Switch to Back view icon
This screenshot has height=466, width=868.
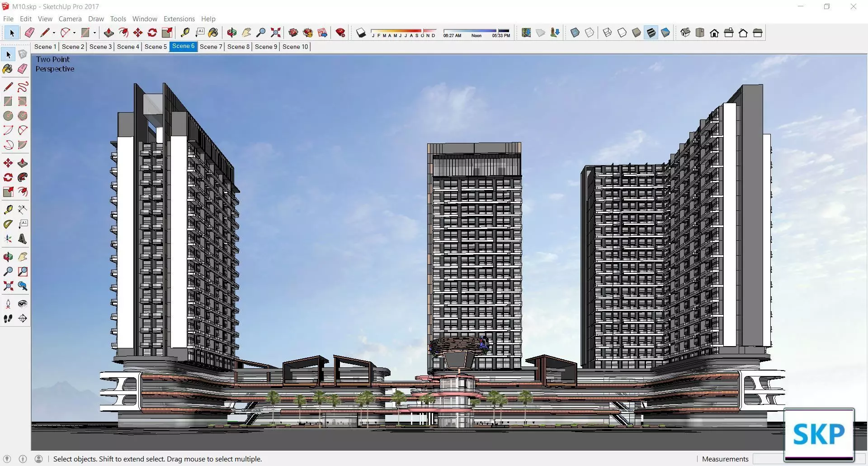[743, 33]
